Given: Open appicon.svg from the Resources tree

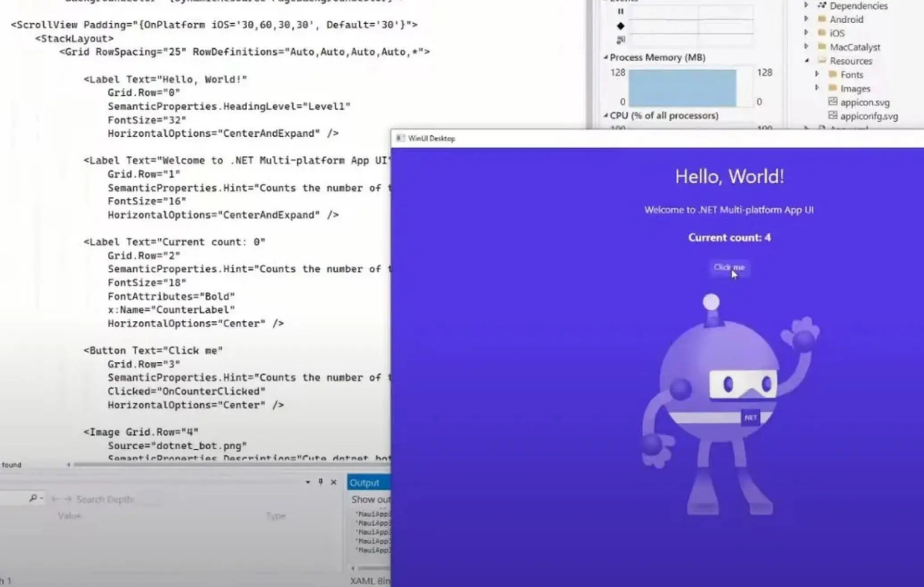Looking at the screenshot, I should (864, 102).
